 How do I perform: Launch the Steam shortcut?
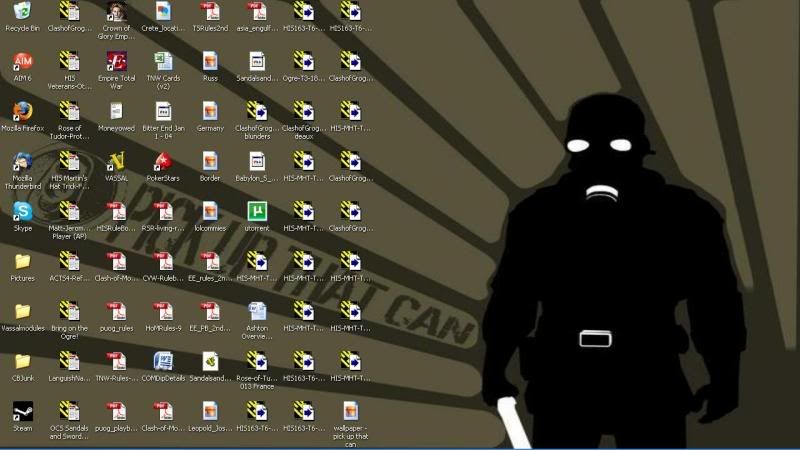click(x=22, y=411)
